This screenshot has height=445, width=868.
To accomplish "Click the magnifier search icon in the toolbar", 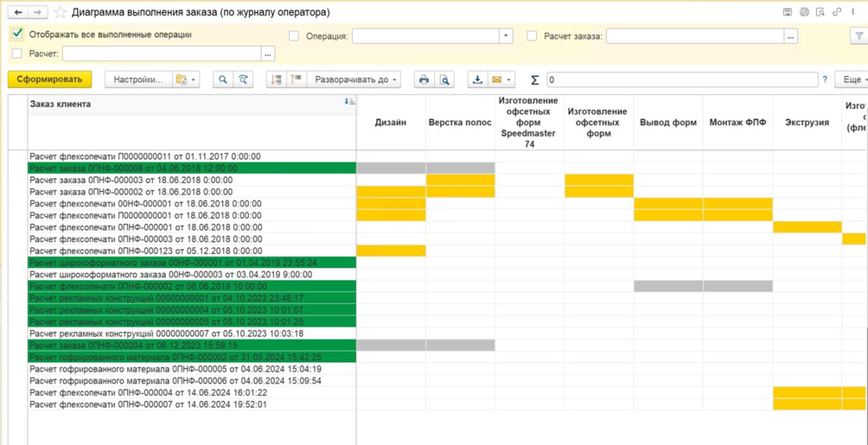I will tap(223, 79).
